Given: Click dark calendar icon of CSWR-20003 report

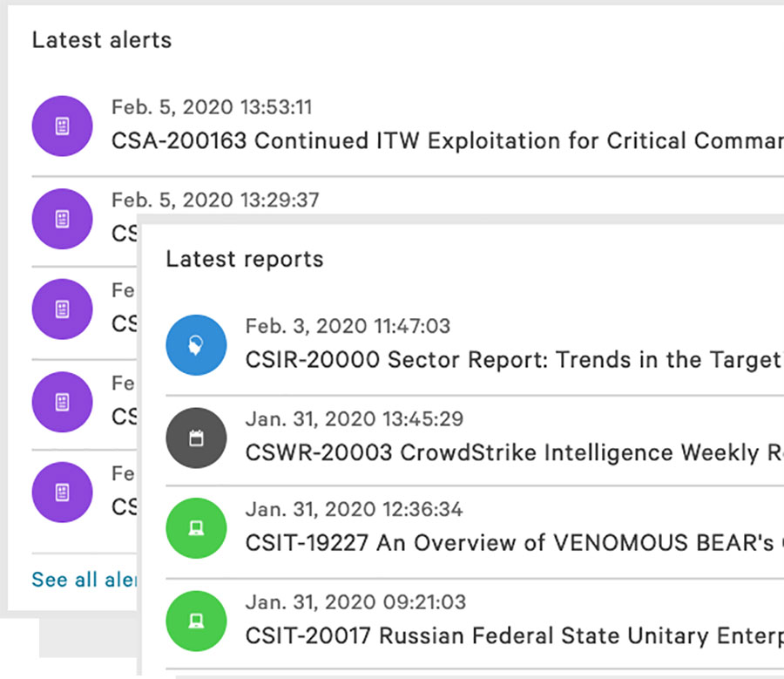Looking at the screenshot, I should (x=196, y=438).
